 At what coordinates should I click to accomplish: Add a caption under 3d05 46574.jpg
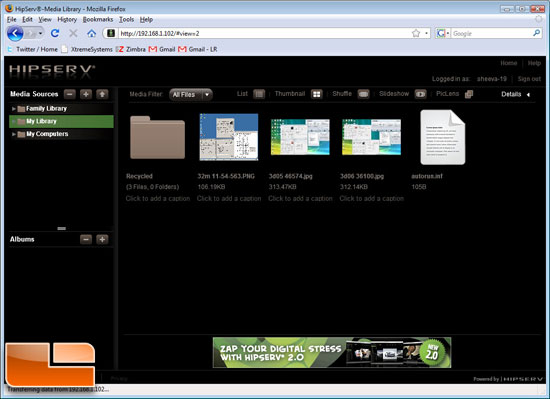(x=300, y=198)
